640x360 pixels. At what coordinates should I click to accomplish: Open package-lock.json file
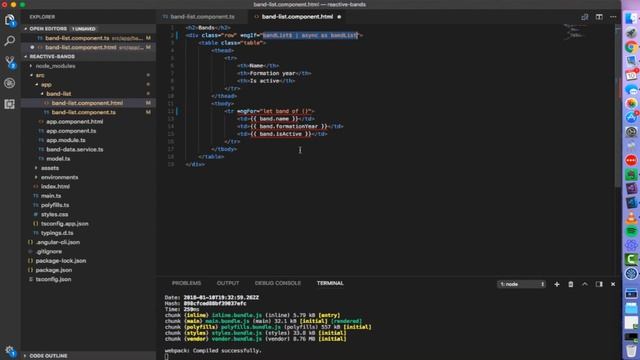point(89,261)
